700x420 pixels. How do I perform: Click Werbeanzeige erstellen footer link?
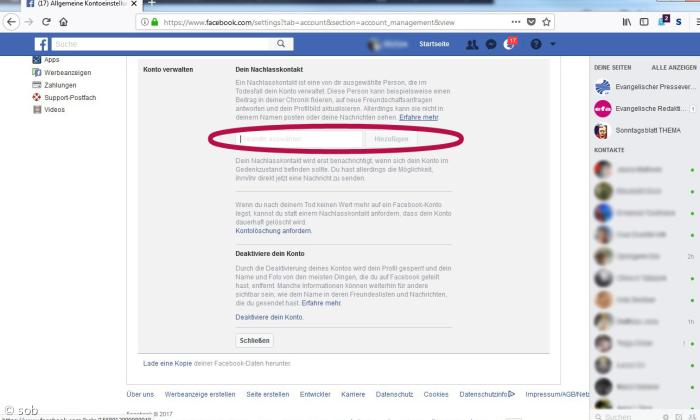pyautogui.click(x=200, y=395)
